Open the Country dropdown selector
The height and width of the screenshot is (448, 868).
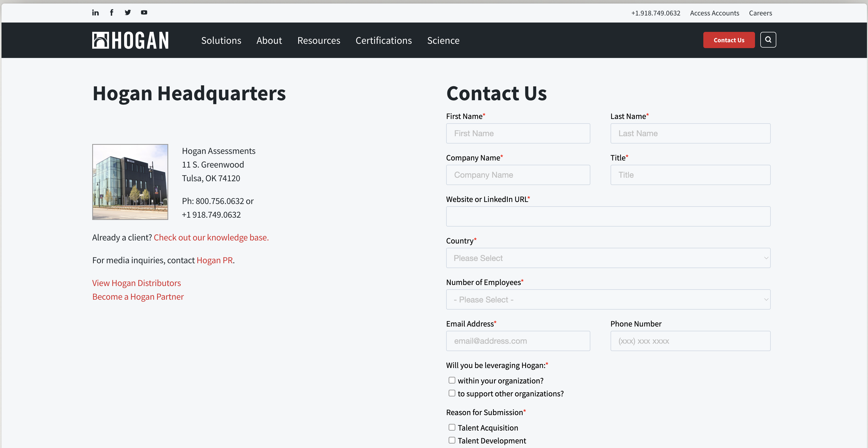click(608, 258)
